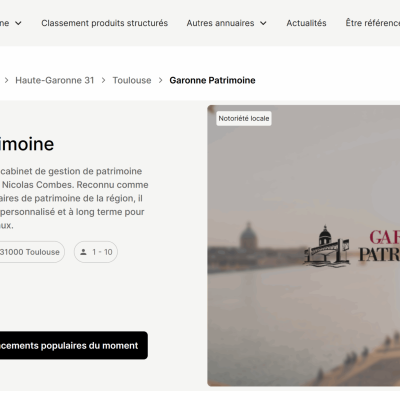Go to Haute-Garonne 31 breadcrumb
Screen dimensions: 400x400
click(x=55, y=80)
